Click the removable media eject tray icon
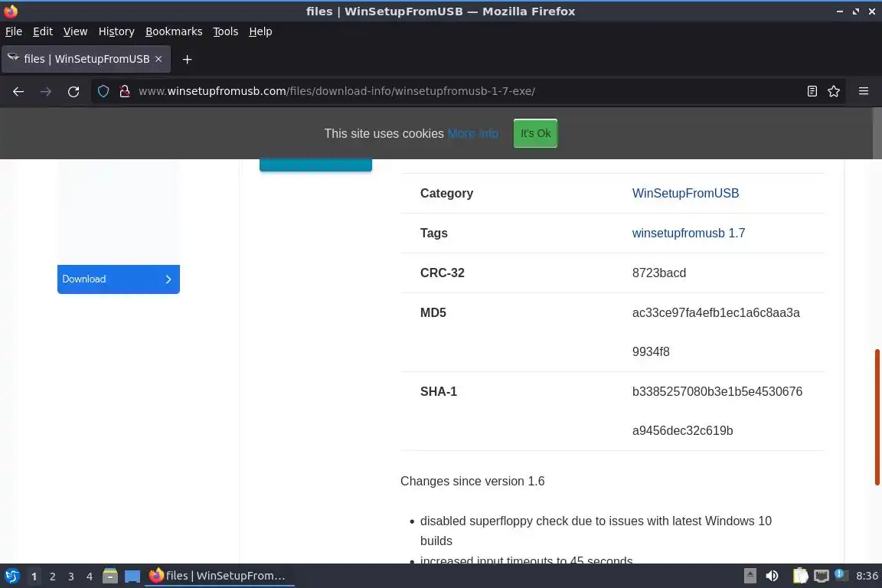This screenshot has width=882, height=588. 750,576
